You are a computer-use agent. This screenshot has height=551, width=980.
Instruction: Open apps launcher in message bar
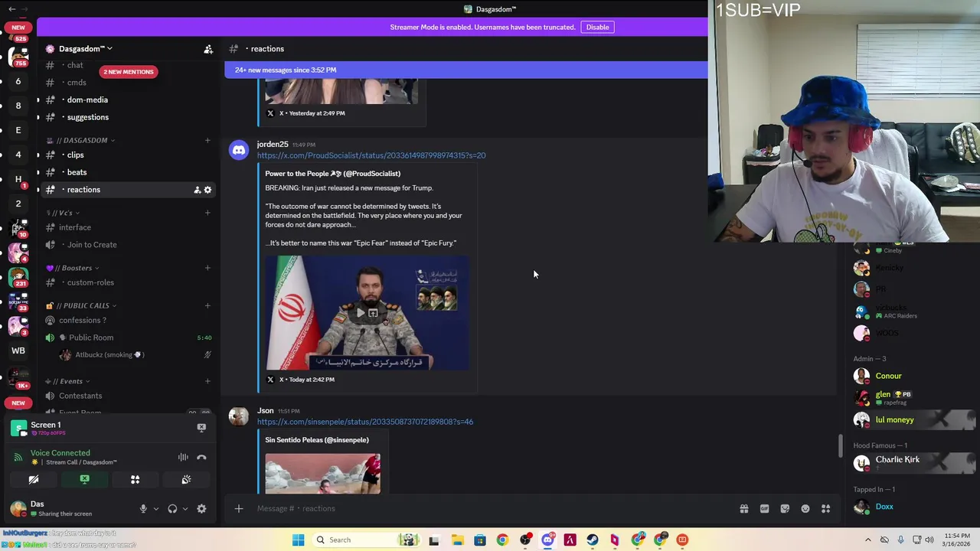tap(826, 509)
